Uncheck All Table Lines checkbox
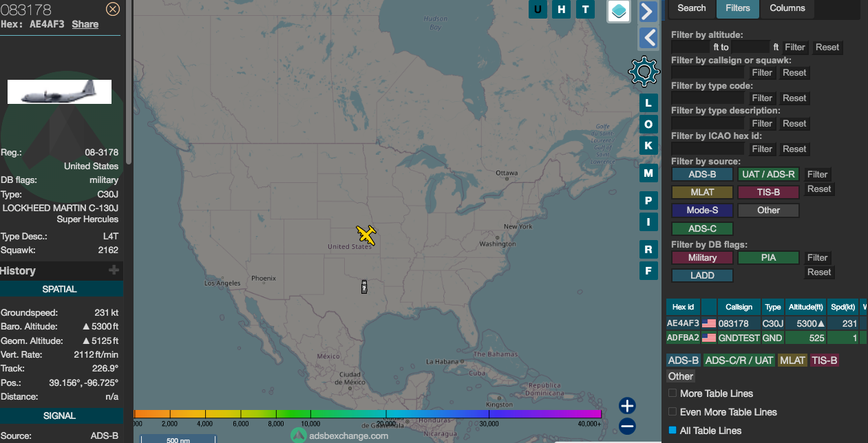Screen dimensions: 868x443 [x=673, y=431]
